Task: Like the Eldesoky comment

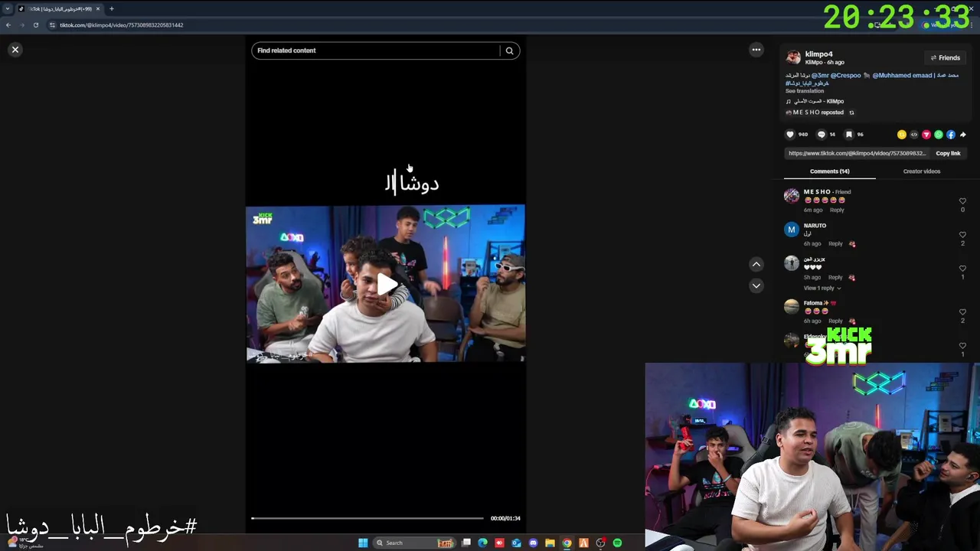Action: click(962, 346)
